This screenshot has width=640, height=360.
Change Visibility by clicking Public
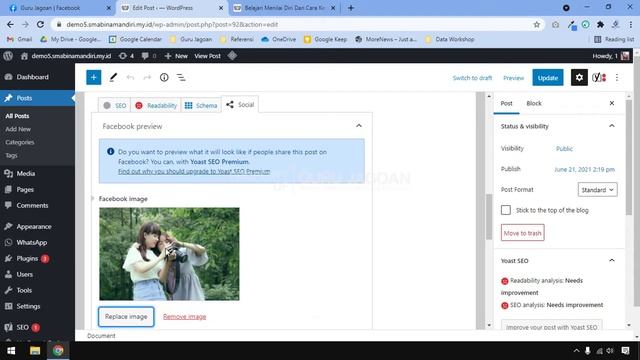click(x=564, y=149)
